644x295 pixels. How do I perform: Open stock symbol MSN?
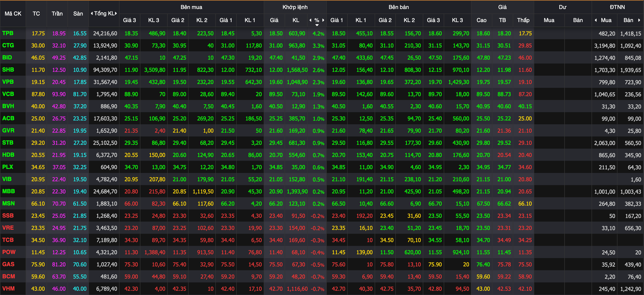(x=9, y=203)
